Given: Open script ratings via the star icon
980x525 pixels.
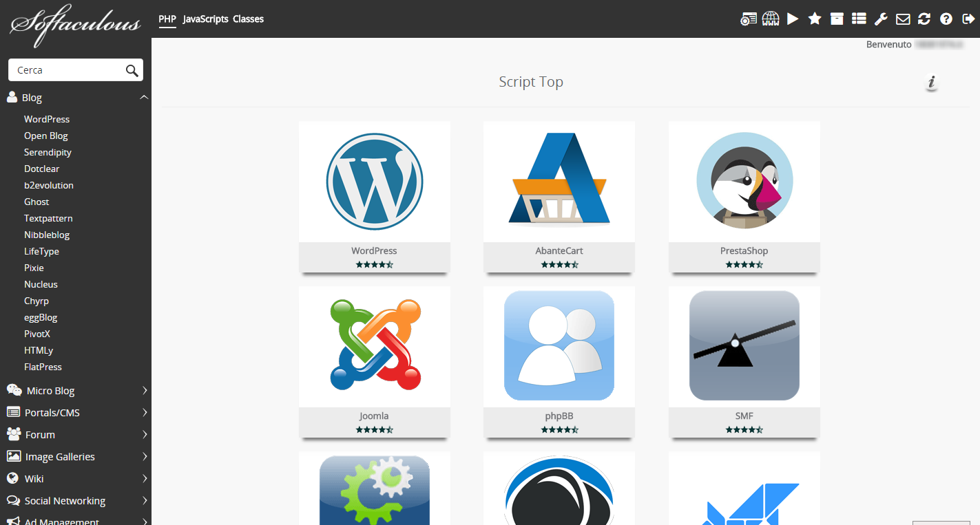Looking at the screenshot, I should 815,19.
